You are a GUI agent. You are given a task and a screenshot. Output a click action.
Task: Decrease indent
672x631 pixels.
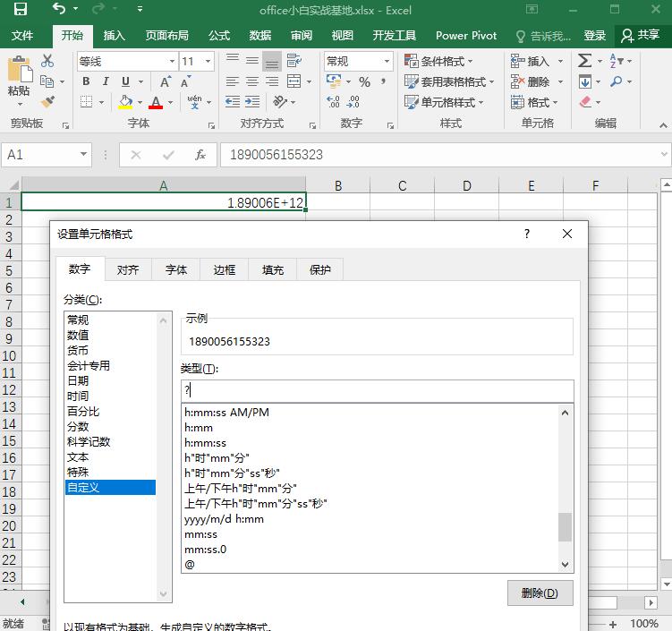(x=233, y=102)
